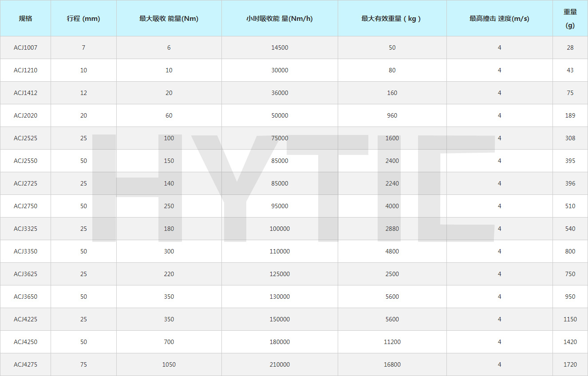The width and height of the screenshot is (588, 376).
Task: Select the ACJ2550 model cell
Action: tap(25, 161)
